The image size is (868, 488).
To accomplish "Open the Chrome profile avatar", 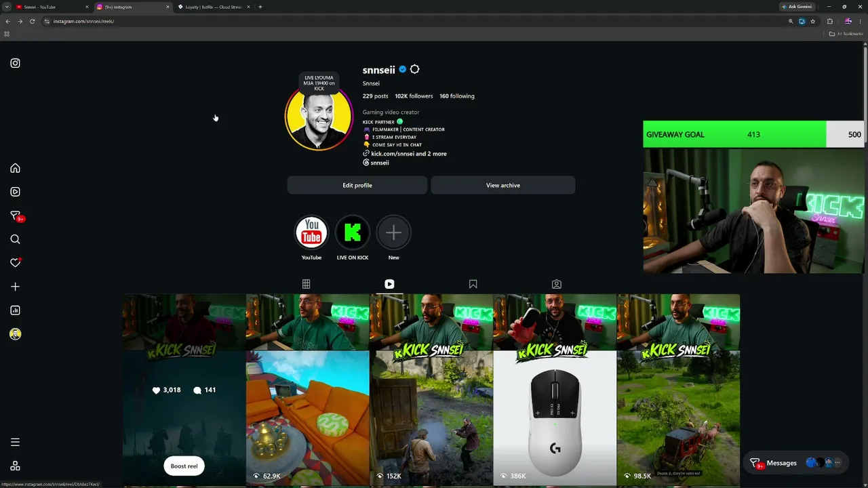I will click(x=848, y=21).
